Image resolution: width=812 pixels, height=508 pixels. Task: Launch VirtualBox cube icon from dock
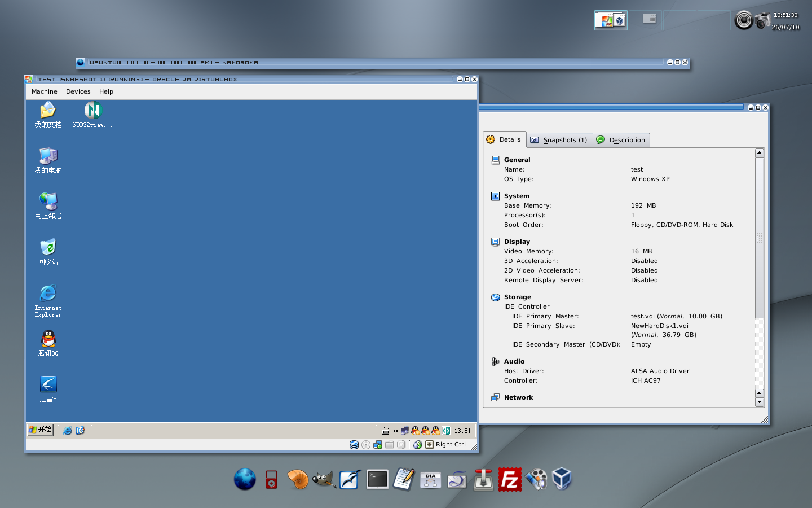[x=562, y=479]
